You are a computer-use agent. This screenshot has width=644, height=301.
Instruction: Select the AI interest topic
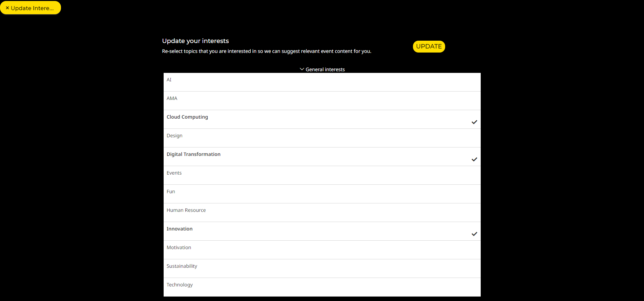169,80
